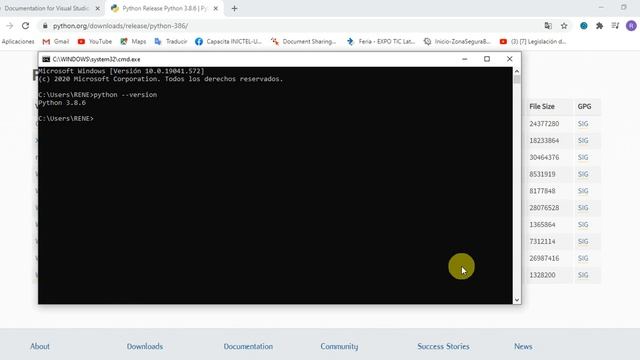Open SIG link for file size 1365864
Screen dimensions: 640x360
(583, 224)
